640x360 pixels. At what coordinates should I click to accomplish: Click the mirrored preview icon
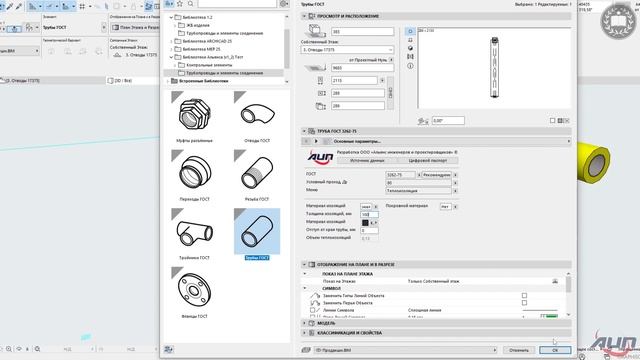410,57
